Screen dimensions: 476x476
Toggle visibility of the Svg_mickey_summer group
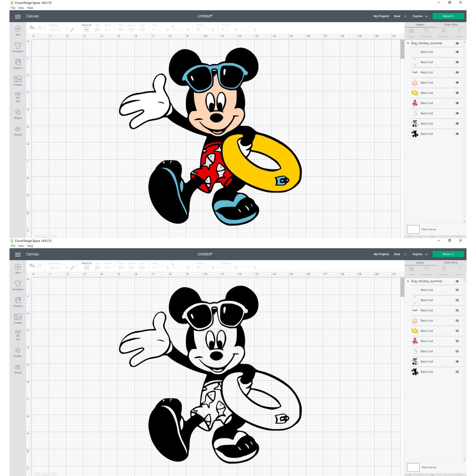[457, 43]
